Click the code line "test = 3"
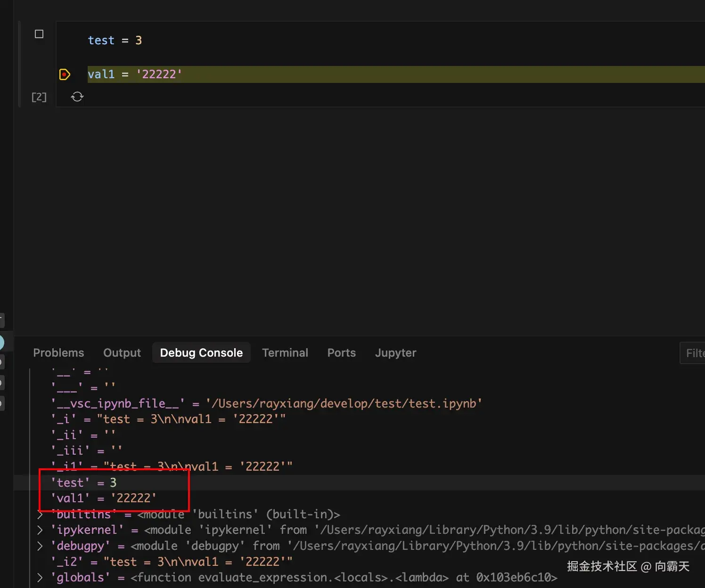The height and width of the screenshot is (588, 705). pyautogui.click(x=115, y=41)
